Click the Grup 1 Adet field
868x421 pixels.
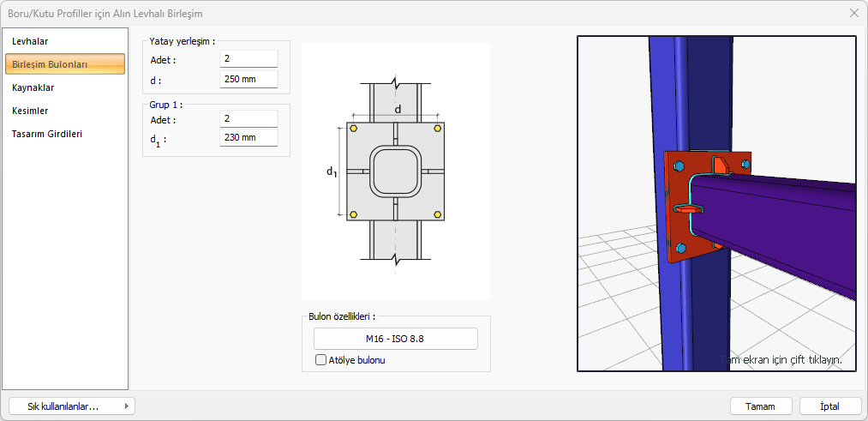248,118
